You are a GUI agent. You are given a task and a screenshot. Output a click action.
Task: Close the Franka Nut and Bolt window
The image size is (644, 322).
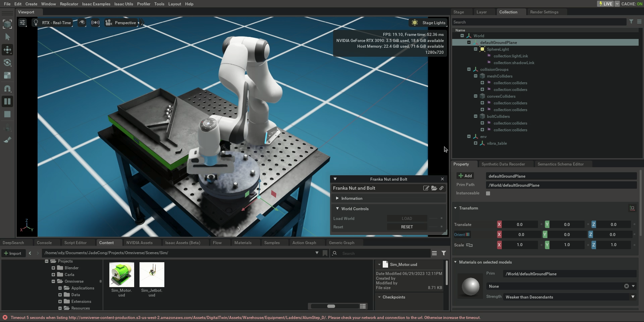[442, 179]
